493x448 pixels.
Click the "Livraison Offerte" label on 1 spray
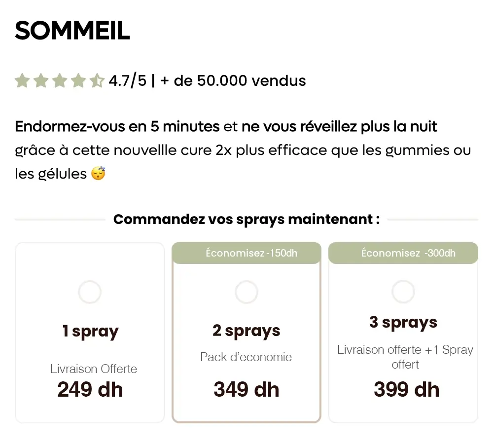94,369
